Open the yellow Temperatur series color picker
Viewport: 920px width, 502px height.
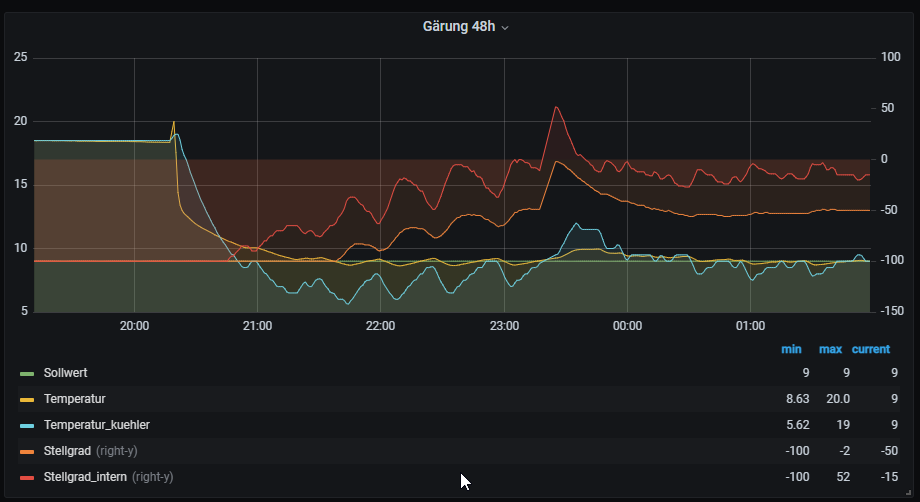(x=26, y=399)
